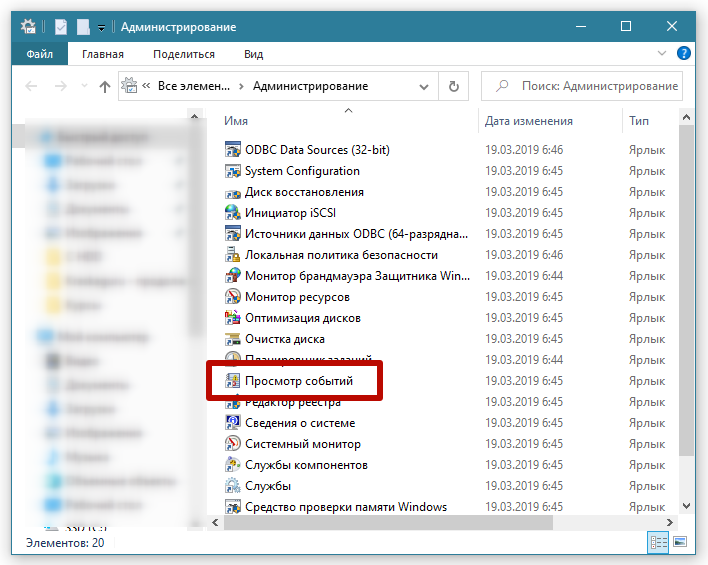Sort by the Имя column header
Image resolution: width=708 pixels, height=565 pixels.
[x=236, y=121]
